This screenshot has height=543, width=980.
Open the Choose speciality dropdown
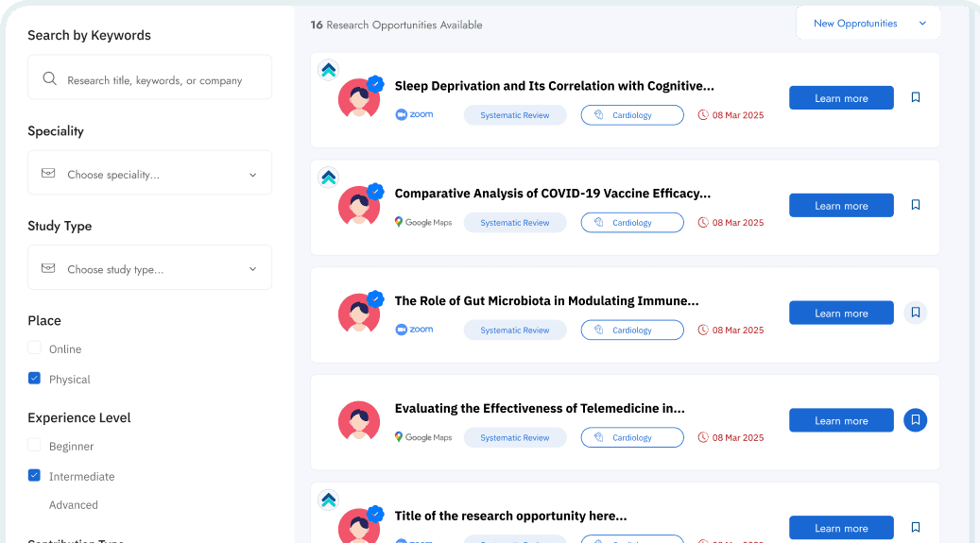pos(149,174)
